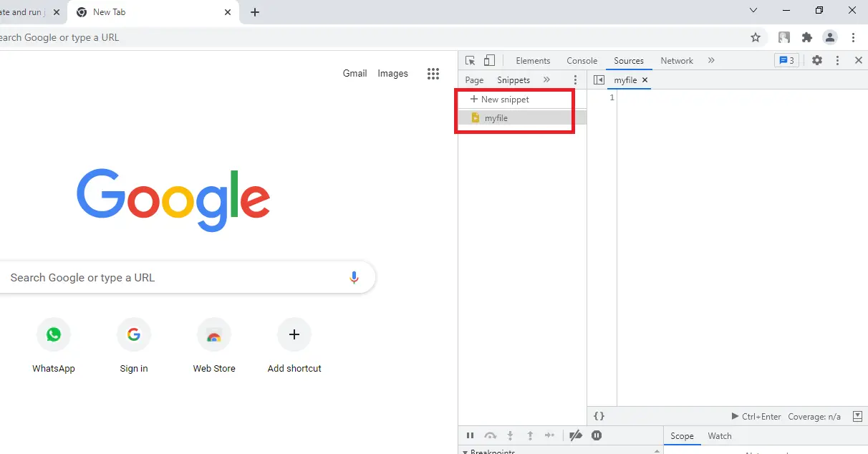This screenshot has height=454, width=868.
Task: Click the Google search box
Action: coord(186,278)
